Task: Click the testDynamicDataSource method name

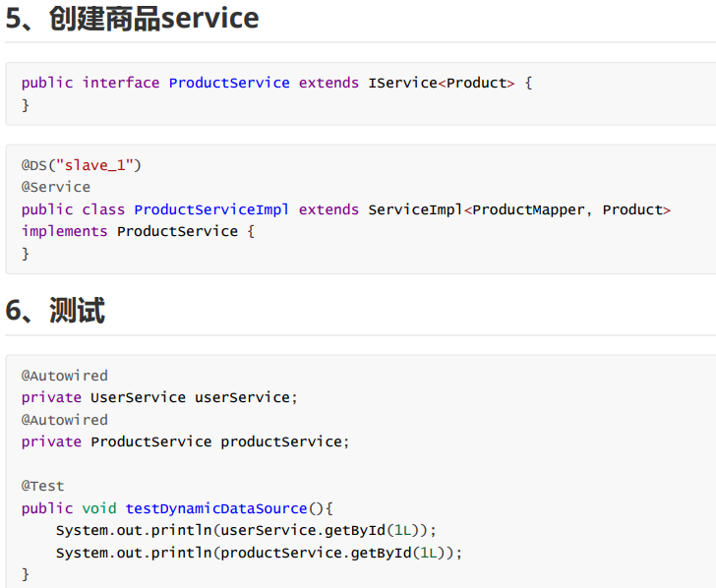Action: pyautogui.click(x=216, y=508)
